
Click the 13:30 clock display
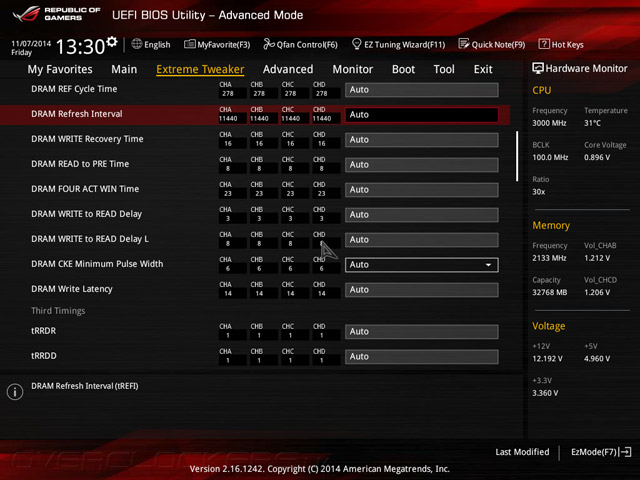pyautogui.click(x=80, y=47)
